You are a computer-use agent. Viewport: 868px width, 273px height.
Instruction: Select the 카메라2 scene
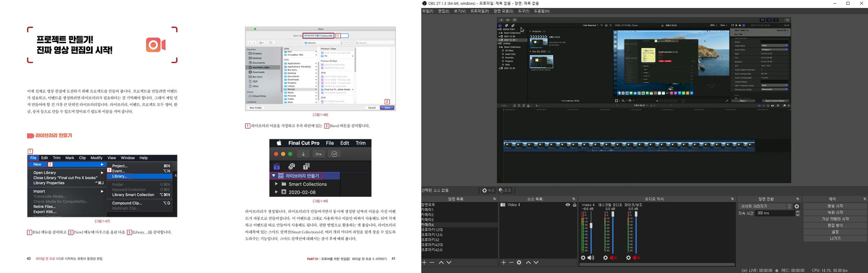pyautogui.click(x=459, y=215)
